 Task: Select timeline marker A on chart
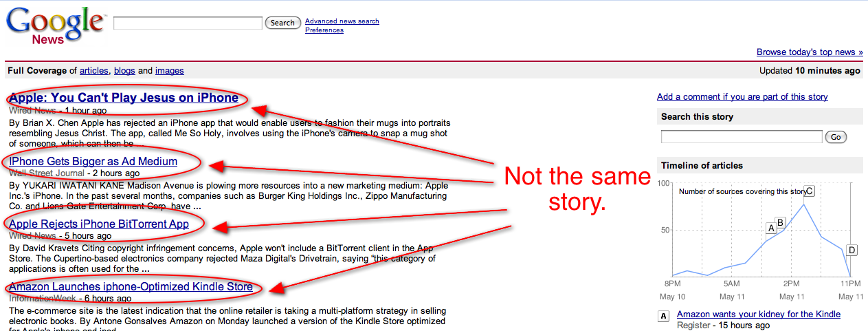(x=771, y=228)
